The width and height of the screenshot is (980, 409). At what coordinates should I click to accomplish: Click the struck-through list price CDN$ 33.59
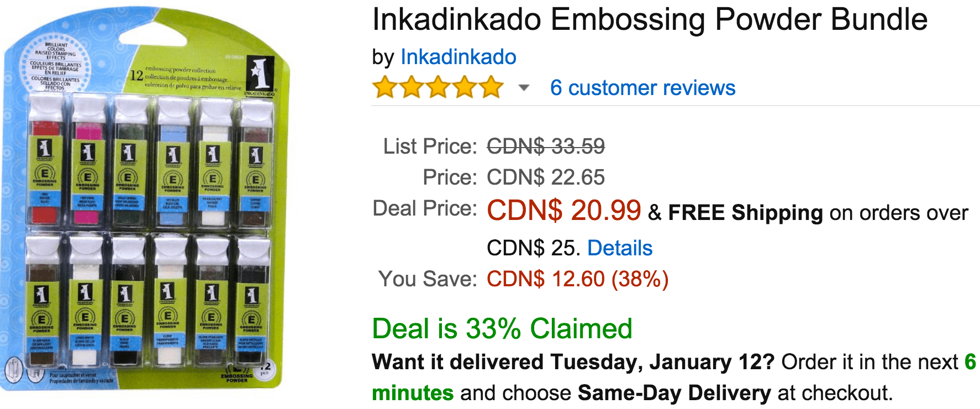(545, 146)
